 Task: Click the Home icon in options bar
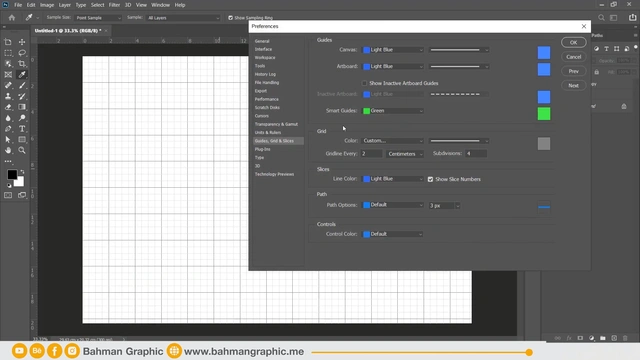click(x=11, y=18)
